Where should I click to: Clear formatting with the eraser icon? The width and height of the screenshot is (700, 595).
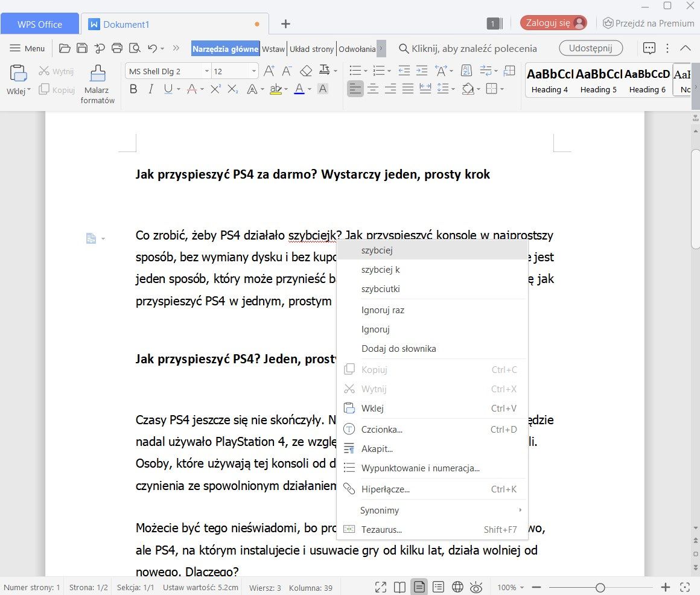[306, 71]
